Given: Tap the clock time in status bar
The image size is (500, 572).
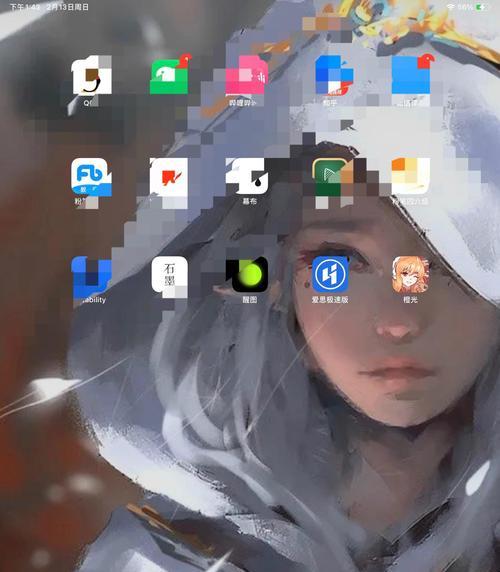Looking at the screenshot, I should (x=25, y=7).
